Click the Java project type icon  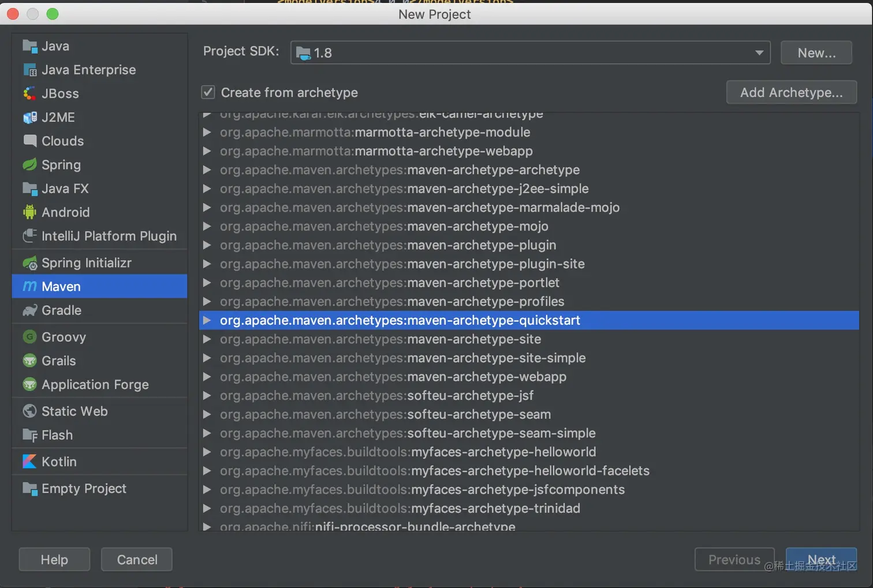point(29,46)
